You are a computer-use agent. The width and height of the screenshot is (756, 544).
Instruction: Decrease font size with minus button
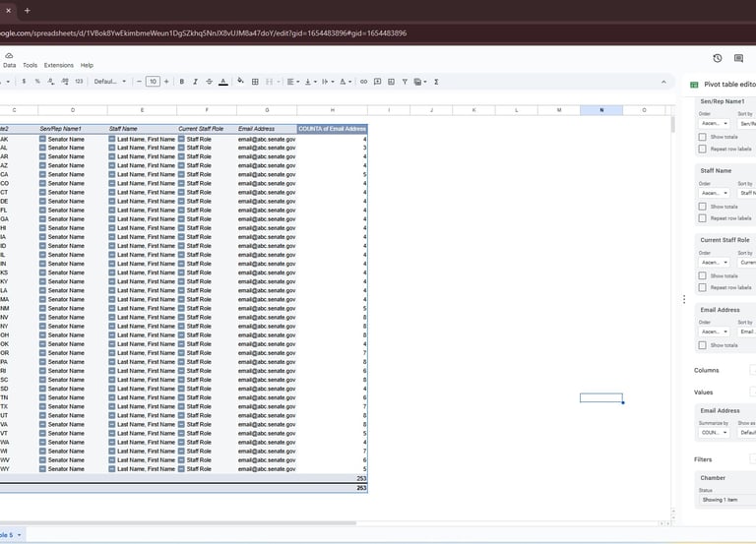click(139, 82)
